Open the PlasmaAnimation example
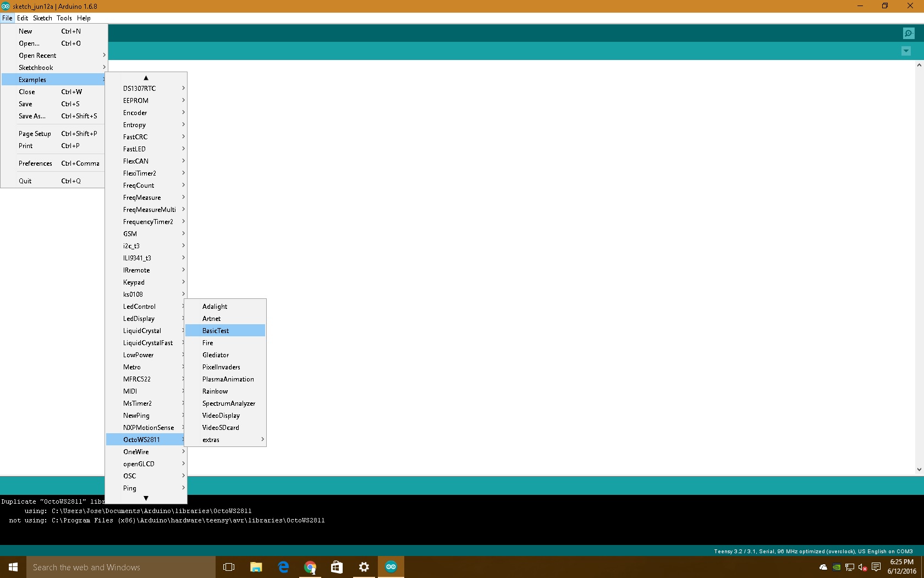 [x=226, y=379]
